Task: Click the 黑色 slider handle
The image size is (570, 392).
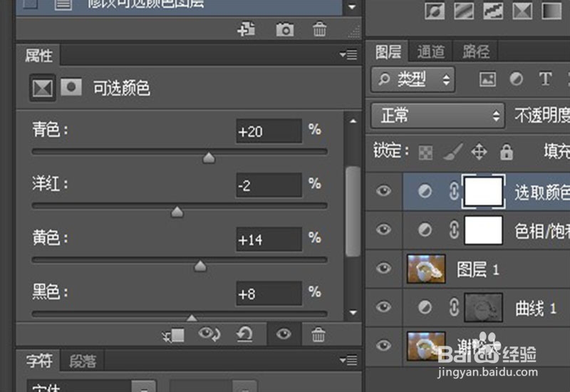Action: (192, 318)
